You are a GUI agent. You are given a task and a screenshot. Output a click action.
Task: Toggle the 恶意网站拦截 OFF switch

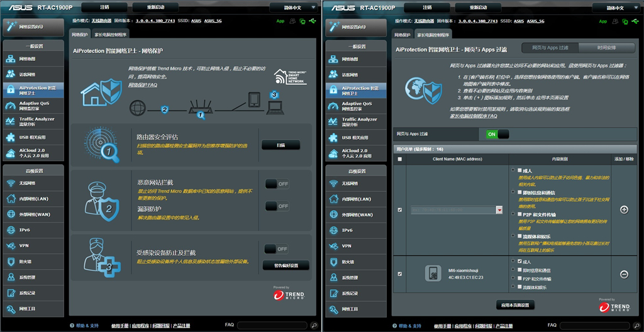(277, 184)
